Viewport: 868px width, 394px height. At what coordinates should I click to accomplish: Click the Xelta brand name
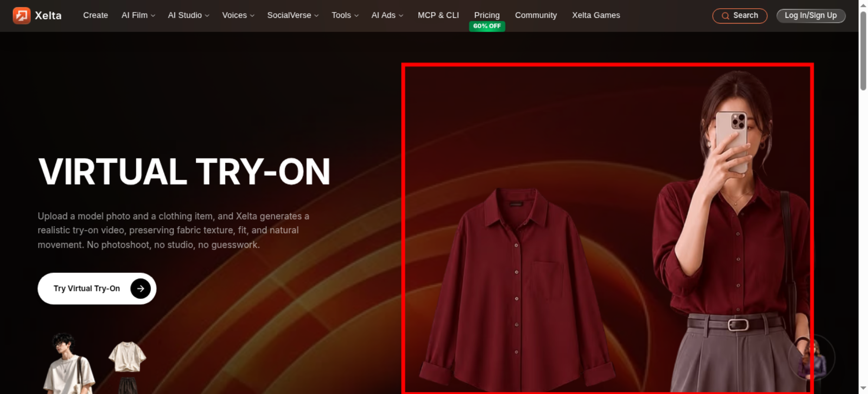(48, 16)
